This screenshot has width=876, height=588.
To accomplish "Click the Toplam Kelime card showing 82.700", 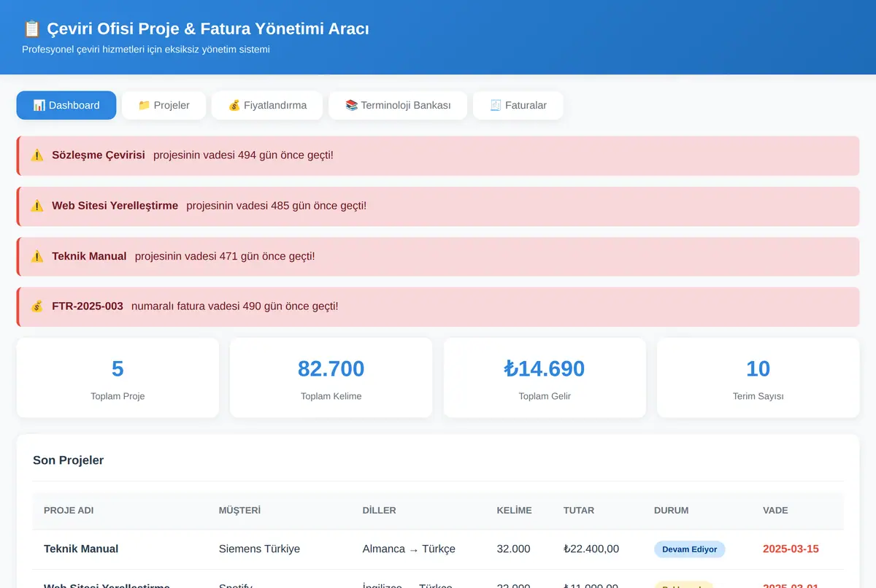I will (331, 378).
